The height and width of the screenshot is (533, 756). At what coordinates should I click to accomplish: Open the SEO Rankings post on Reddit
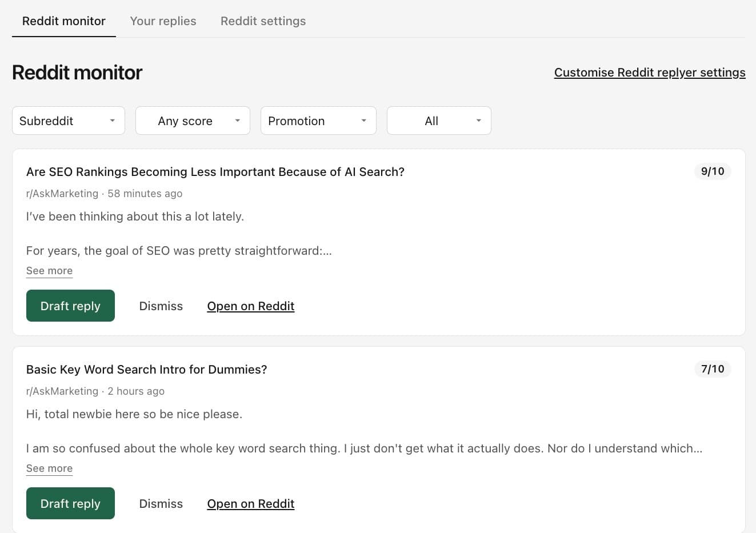tap(251, 306)
